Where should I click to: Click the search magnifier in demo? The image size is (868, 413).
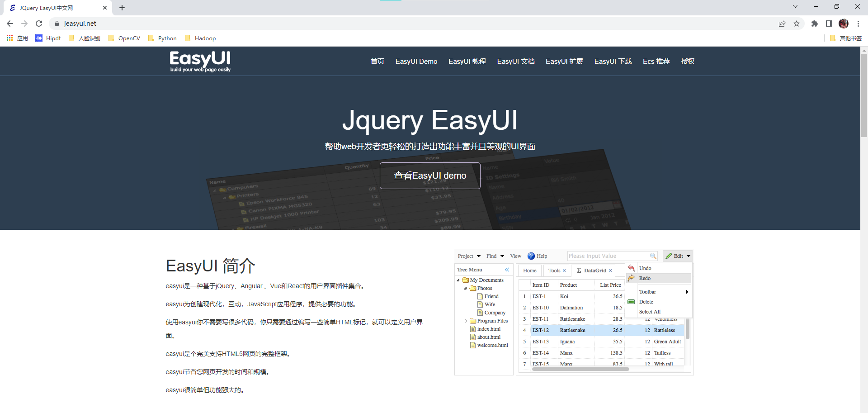click(653, 256)
